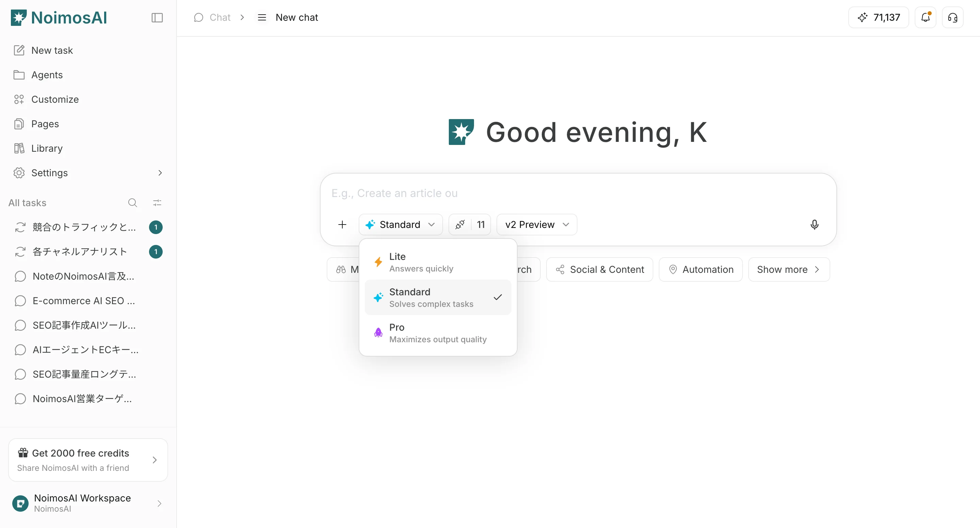The image size is (980, 528).
Task: Open task 各チャネルアナリスト
Action: point(80,251)
